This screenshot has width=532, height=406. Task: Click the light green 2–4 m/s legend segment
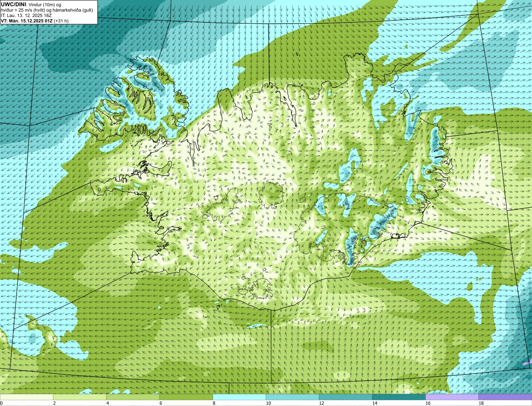pyautogui.click(x=80, y=397)
